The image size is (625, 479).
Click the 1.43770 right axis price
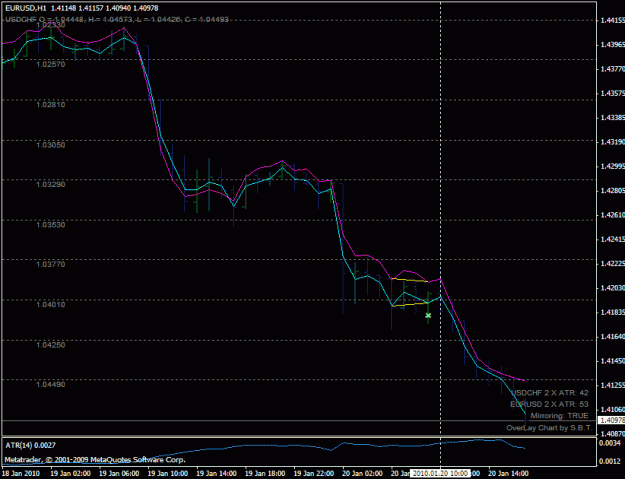[612, 69]
